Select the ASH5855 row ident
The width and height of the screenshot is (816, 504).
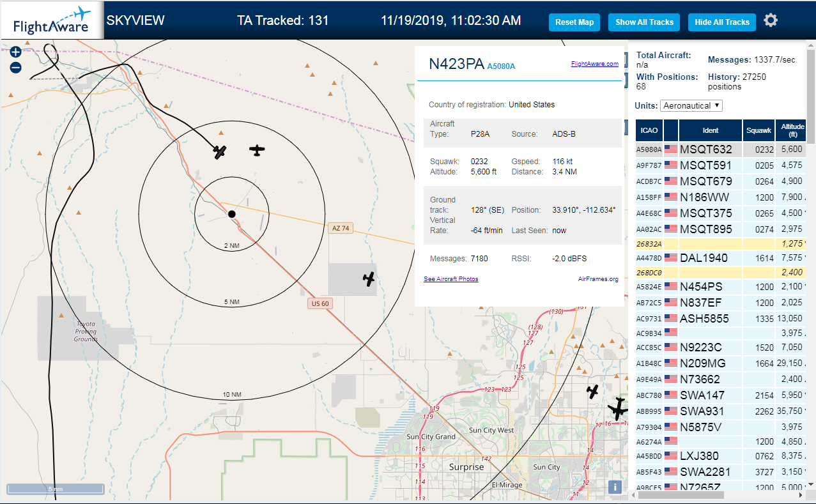[705, 319]
